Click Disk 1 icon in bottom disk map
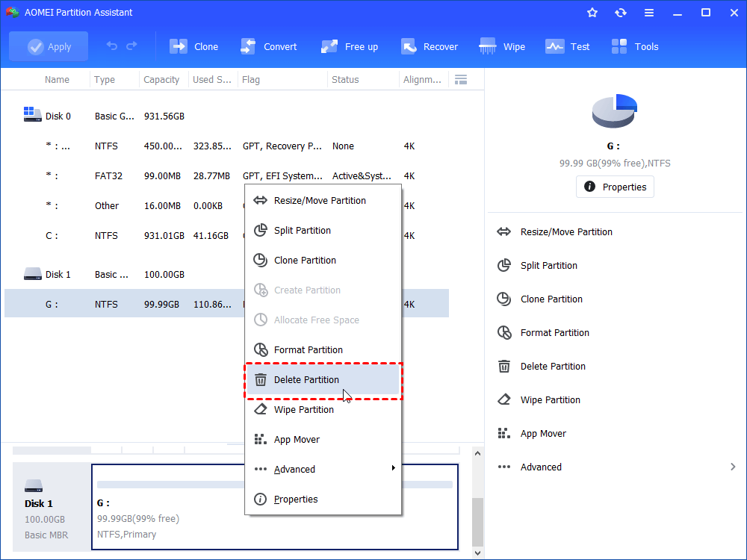The image size is (747, 560). click(34, 486)
